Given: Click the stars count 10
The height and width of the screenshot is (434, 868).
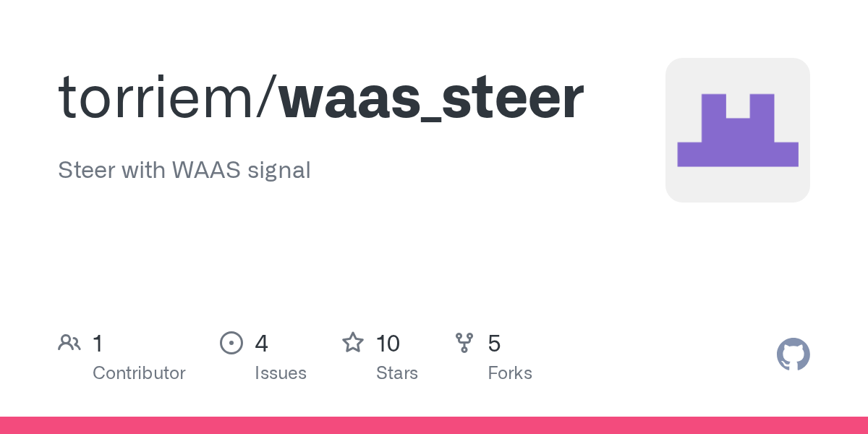Looking at the screenshot, I should point(388,344).
